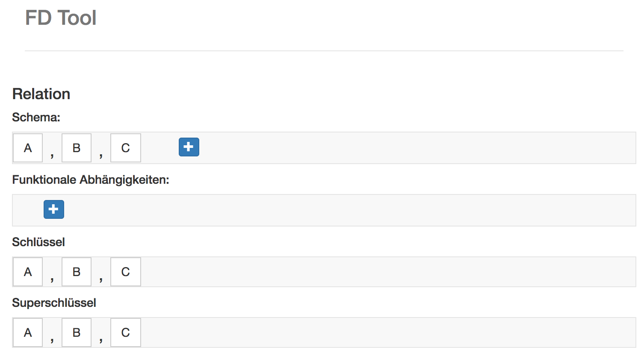The height and width of the screenshot is (353, 644).
Task: Click the Schema: label
Action: tap(36, 117)
